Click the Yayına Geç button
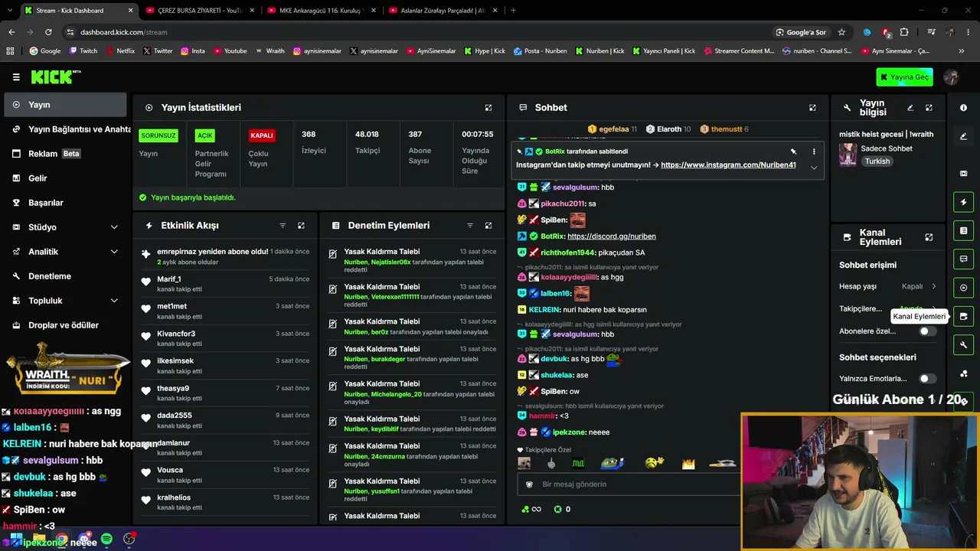The width and height of the screenshot is (980, 551). coord(905,77)
